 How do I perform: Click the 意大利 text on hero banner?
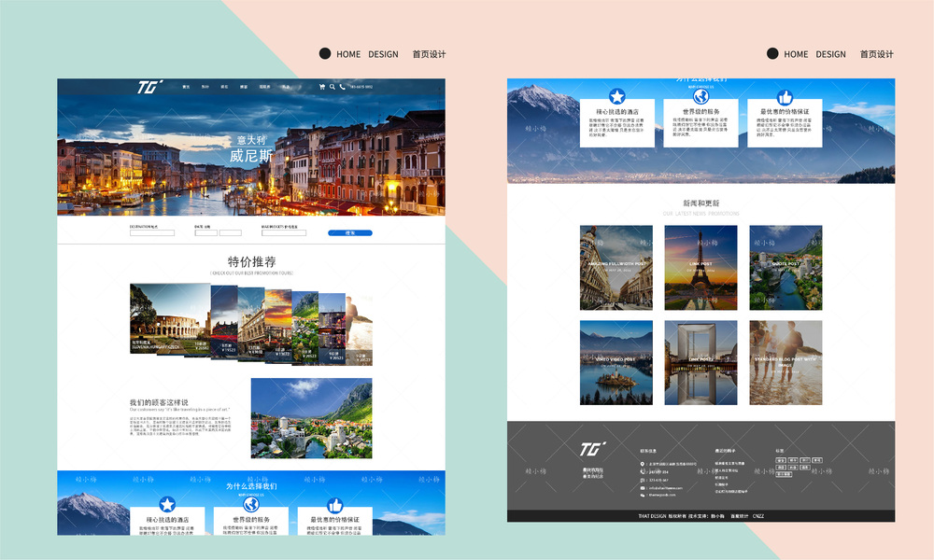[x=251, y=140]
